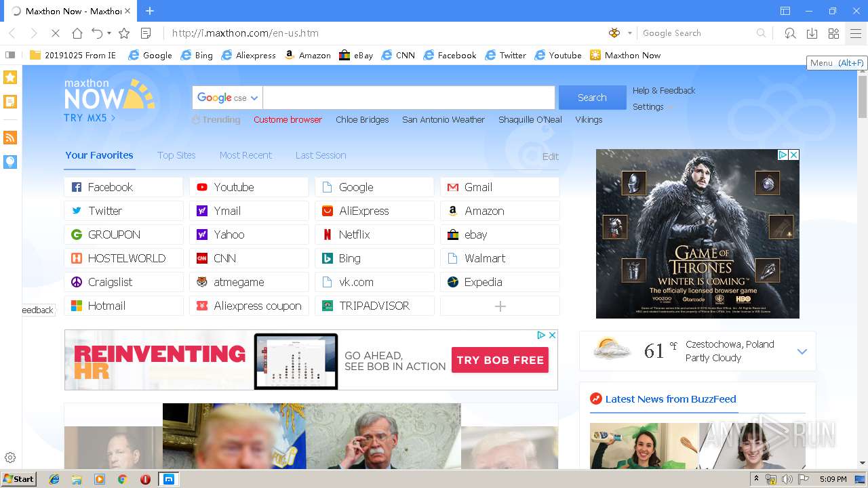Open the Favorites star in sidebar

coord(10,77)
